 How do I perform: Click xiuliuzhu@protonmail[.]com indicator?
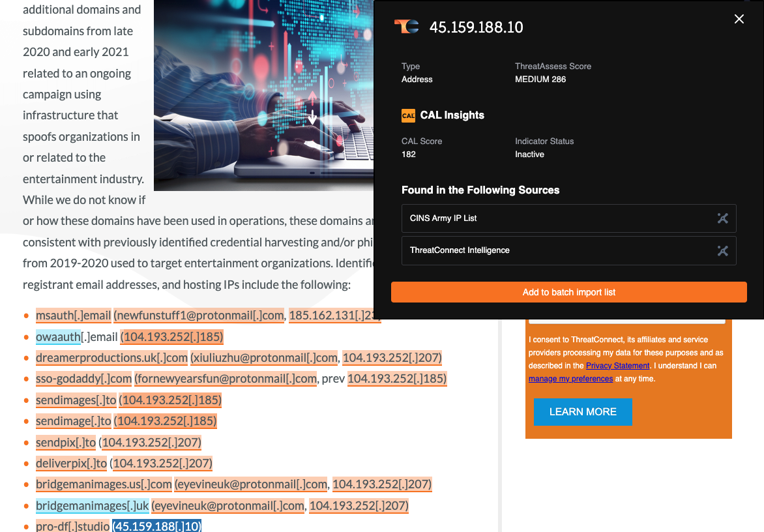pos(264,358)
